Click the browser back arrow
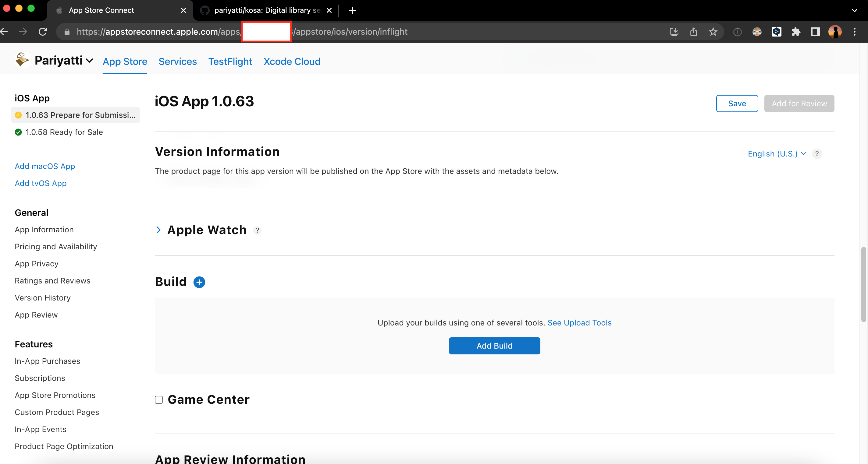The height and width of the screenshot is (464, 868). [4, 32]
